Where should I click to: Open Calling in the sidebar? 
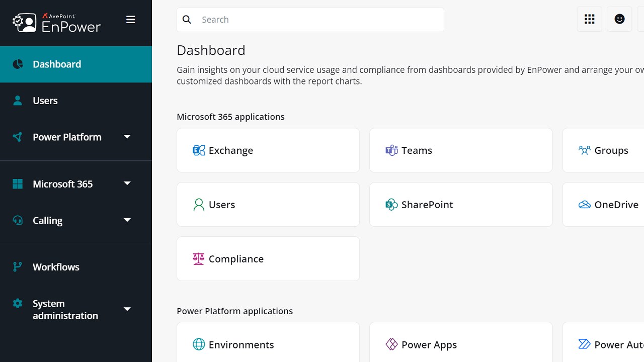click(76, 220)
